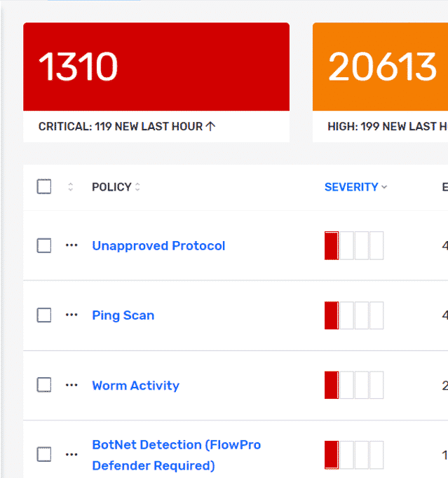Open the three-dot menu for Worm Activity
Viewport: 448px width, 478px height.
72,385
